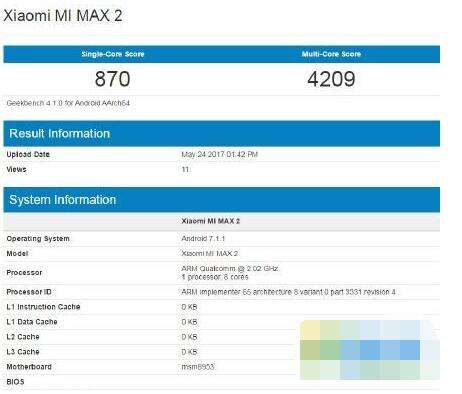Select the May 24 2017 01:42 PM value
Image resolution: width=462 pixels, height=394 pixels.
coord(220,154)
